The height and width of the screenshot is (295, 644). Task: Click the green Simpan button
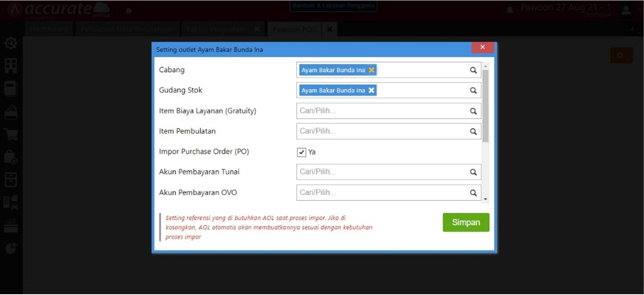(466, 222)
